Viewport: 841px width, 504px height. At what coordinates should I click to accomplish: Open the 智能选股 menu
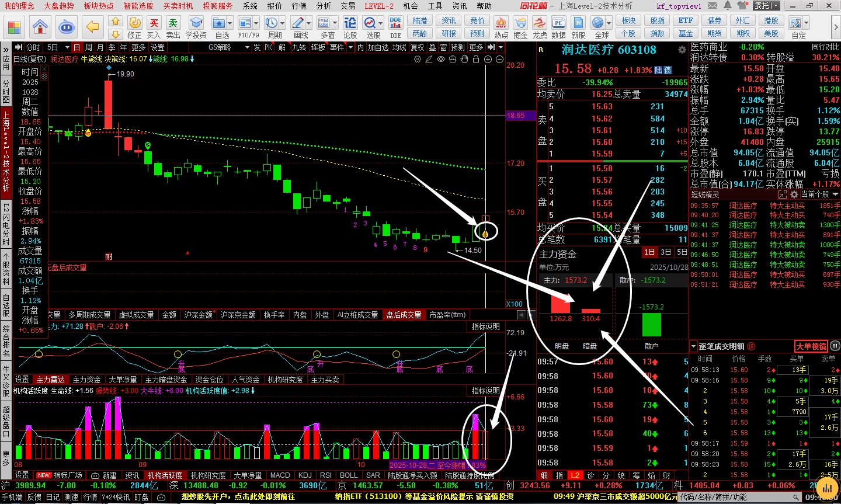[138, 6]
